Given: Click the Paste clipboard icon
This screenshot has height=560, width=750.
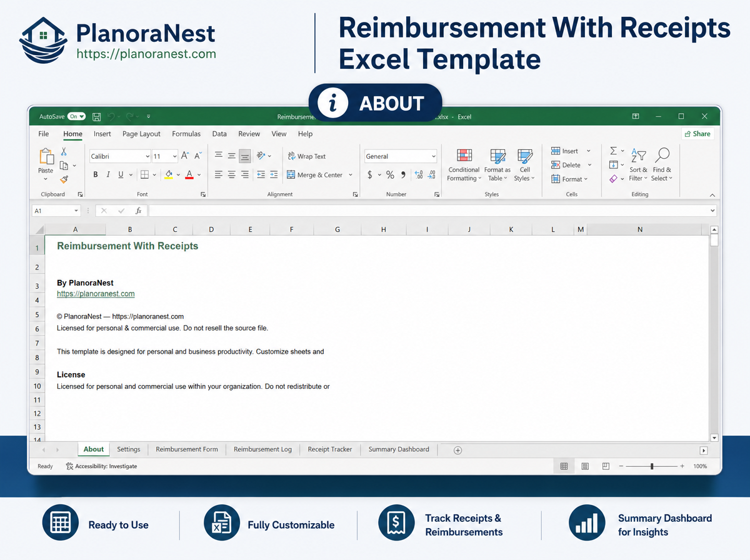Looking at the screenshot, I should 46,157.
